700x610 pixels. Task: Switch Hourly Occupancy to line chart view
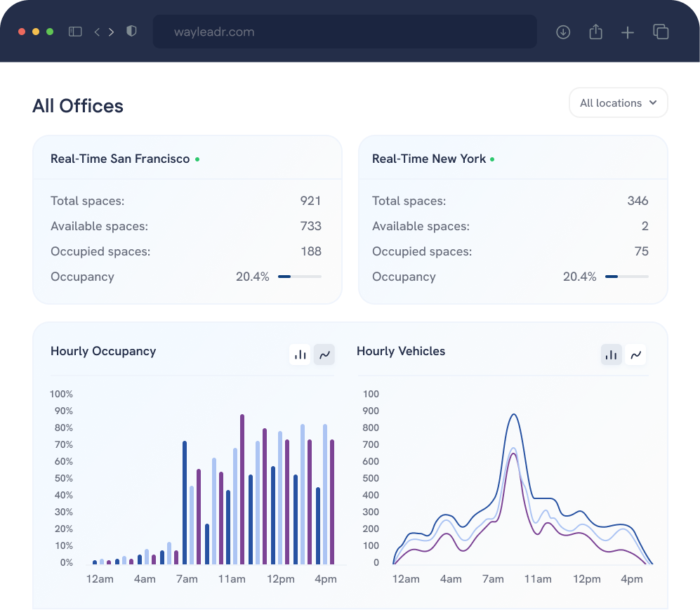coord(324,354)
